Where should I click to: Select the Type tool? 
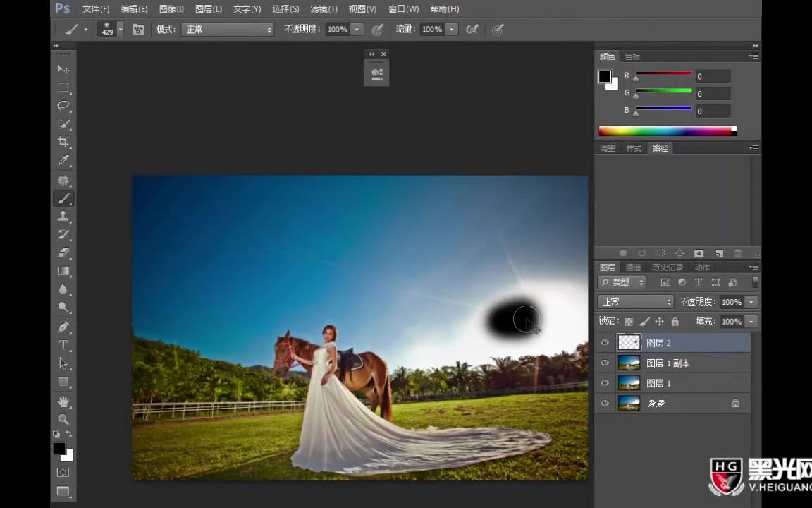pos(63,345)
